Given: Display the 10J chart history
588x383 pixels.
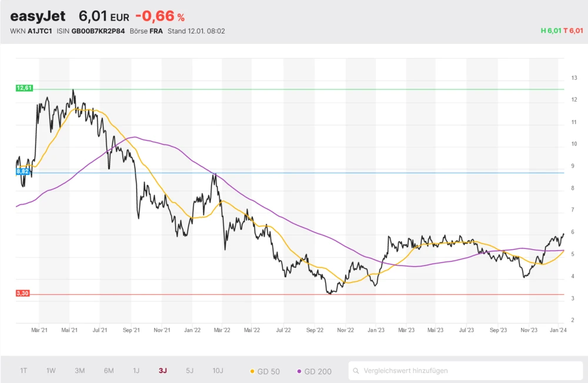Looking at the screenshot, I should (218, 371).
